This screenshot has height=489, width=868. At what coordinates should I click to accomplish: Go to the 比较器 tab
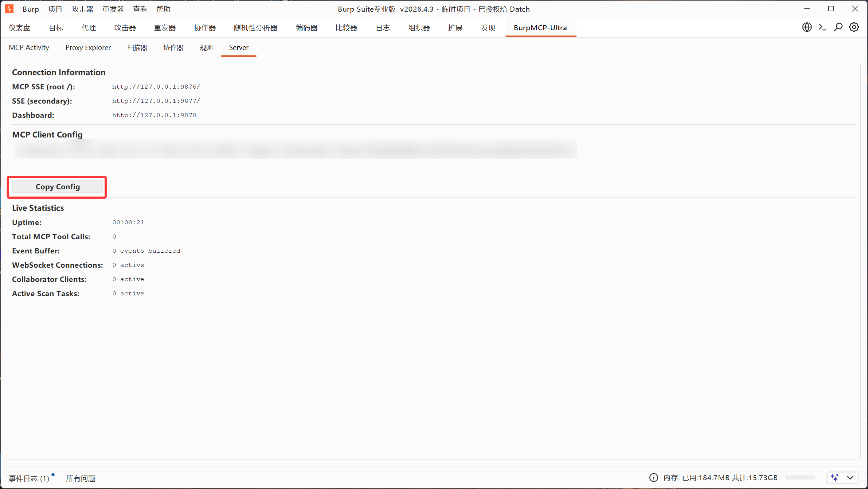pos(346,28)
